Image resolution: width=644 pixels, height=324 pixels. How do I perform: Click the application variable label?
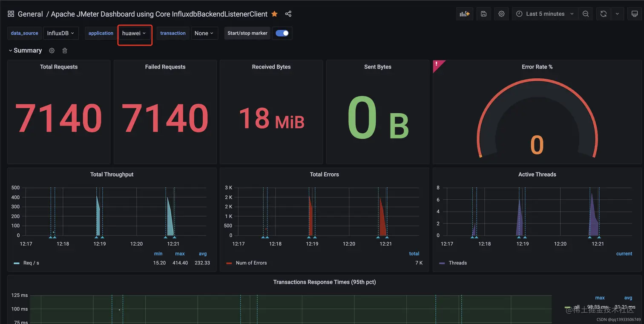pos(101,33)
